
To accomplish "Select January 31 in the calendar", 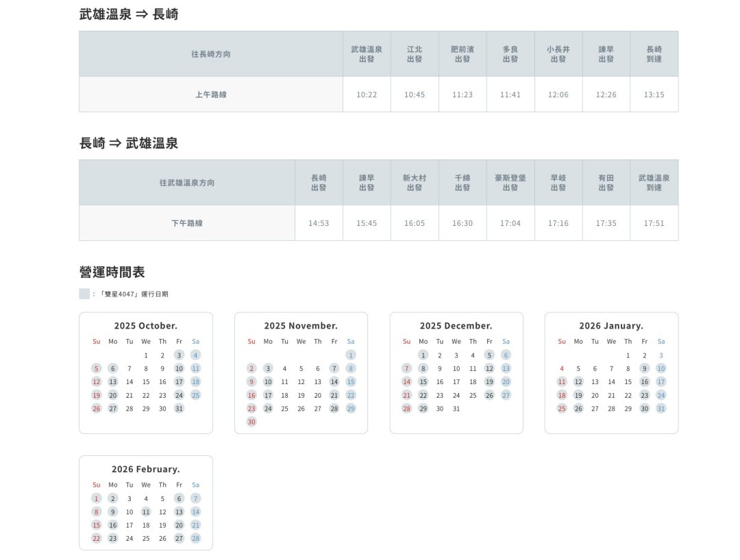I will click(661, 409).
